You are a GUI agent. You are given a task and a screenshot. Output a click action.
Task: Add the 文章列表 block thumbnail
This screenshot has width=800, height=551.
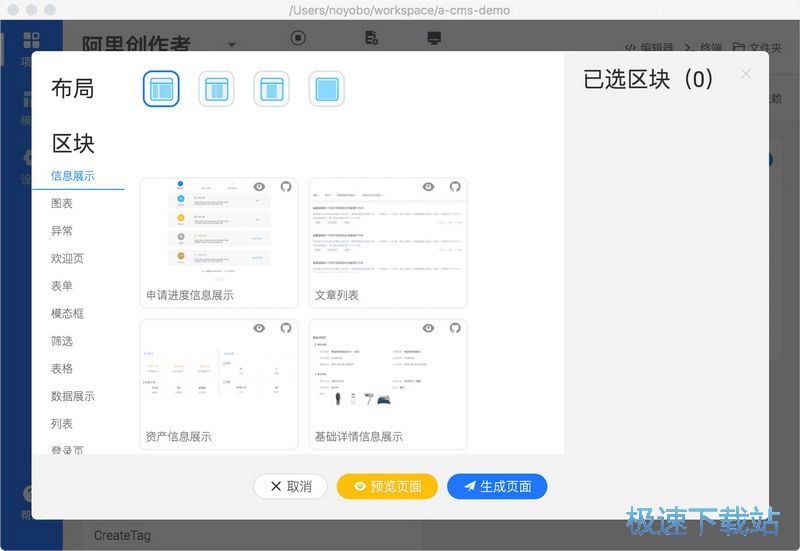click(388, 235)
